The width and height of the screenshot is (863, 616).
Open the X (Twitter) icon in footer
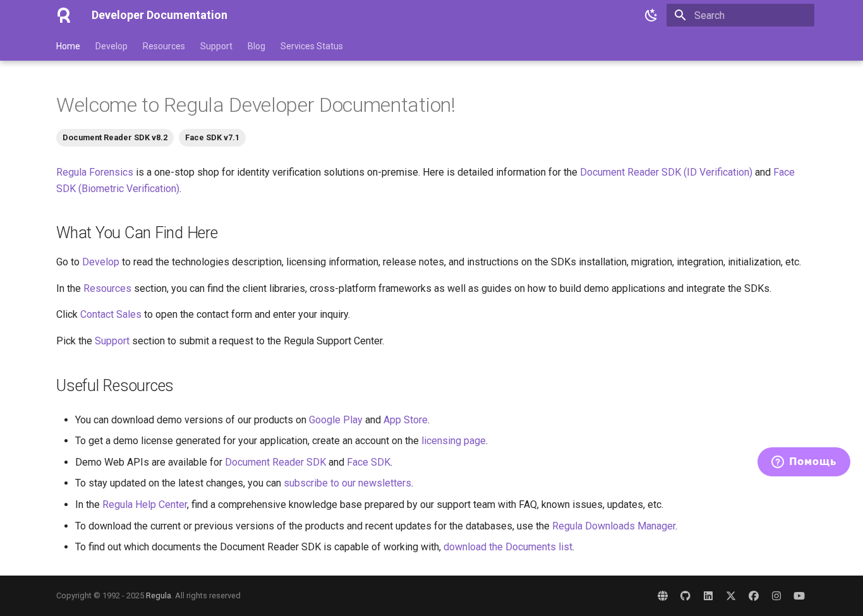731,596
